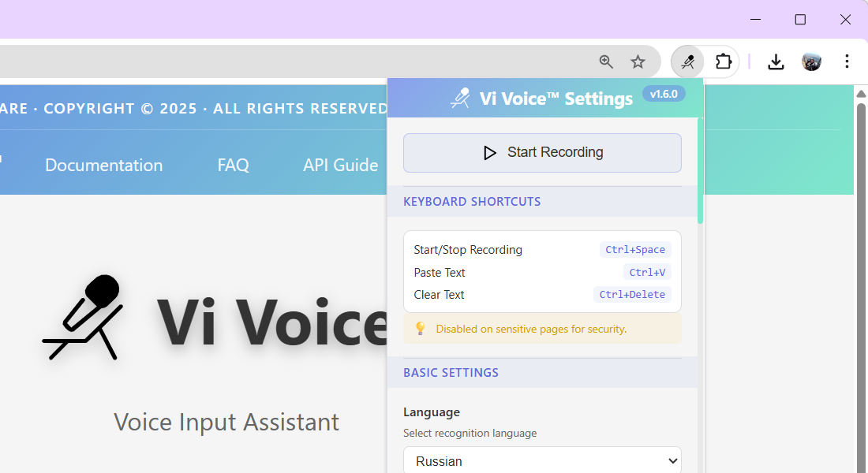This screenshot has height=473, width=868.
Task: Click the Vi Voice microphone extension icon
Action: point(687,61)
